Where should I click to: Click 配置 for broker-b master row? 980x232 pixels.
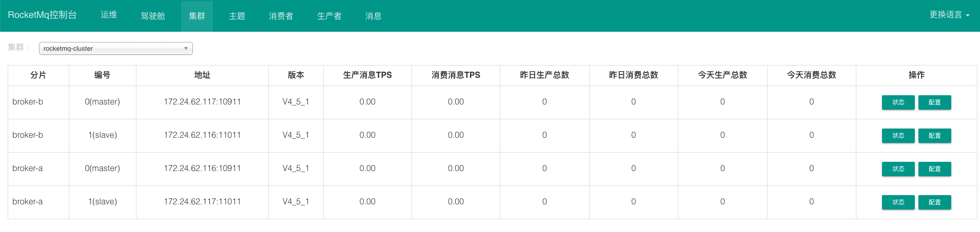coord(934,102)
